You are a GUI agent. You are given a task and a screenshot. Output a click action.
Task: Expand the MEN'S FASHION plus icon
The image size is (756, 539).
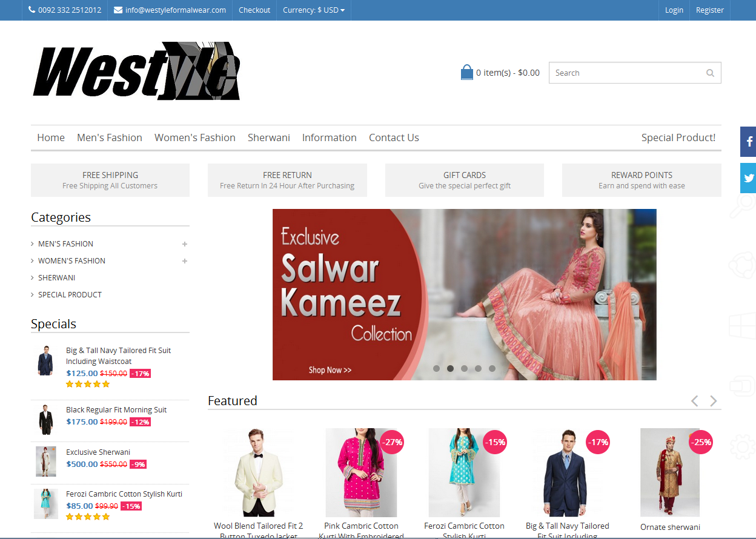(185, 244)
